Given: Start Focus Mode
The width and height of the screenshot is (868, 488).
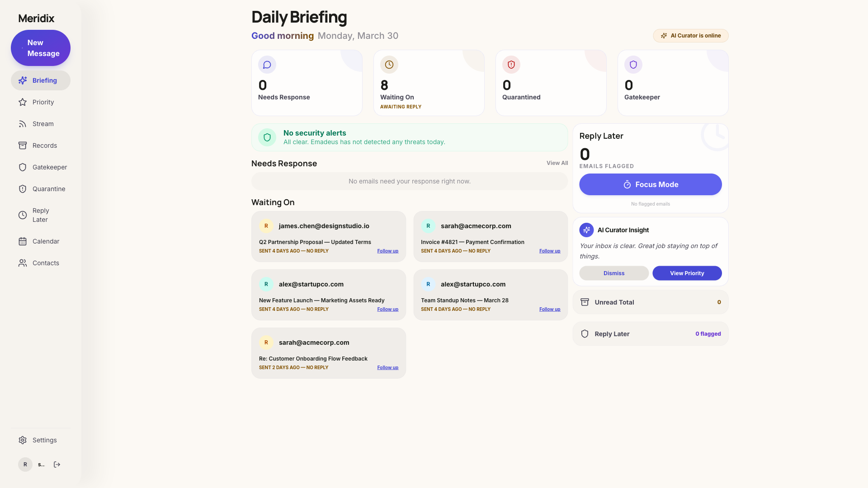Looking at the screenshot, I should [651, 184].
